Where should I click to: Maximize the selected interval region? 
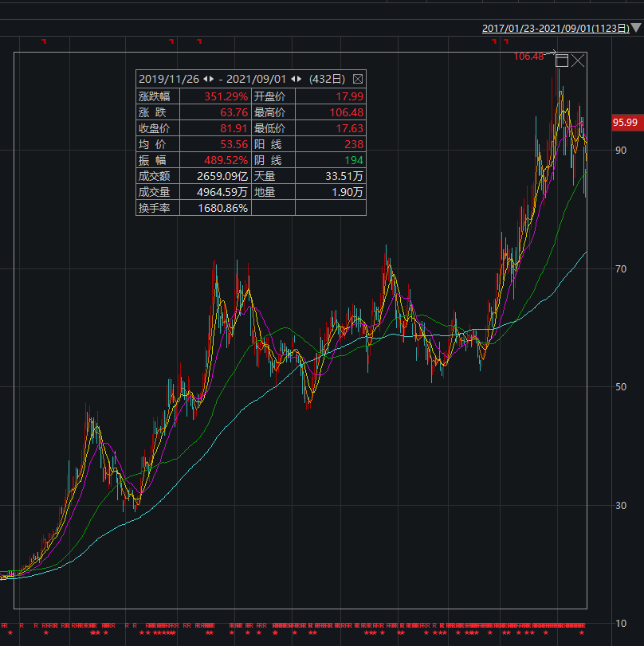(x=562, y=61)
